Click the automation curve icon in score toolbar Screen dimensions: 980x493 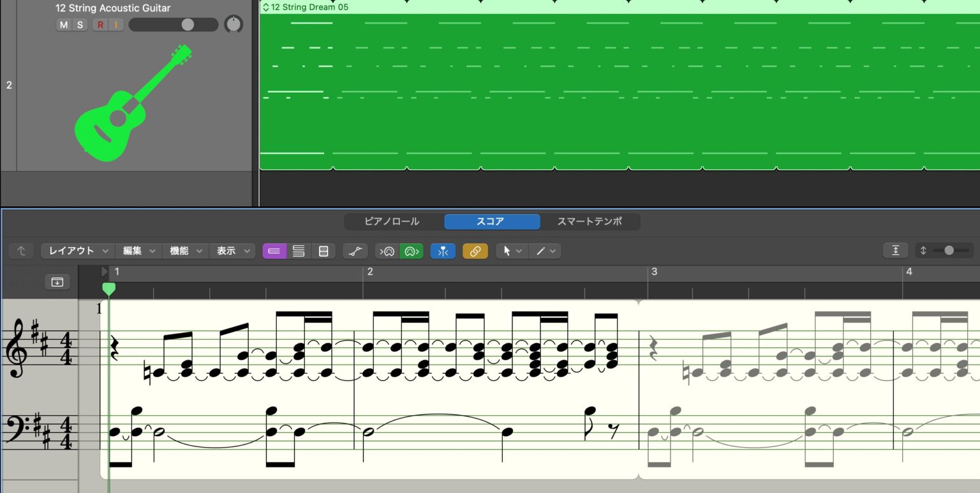point(355,251)
